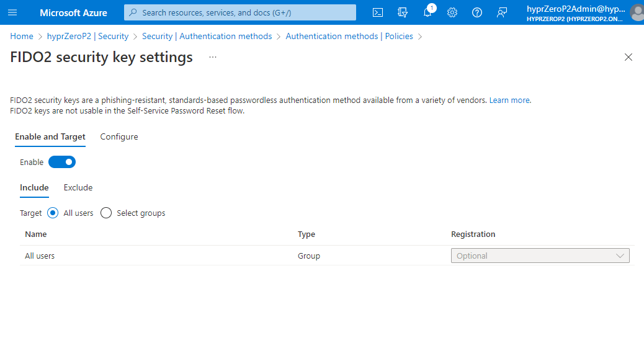Viewport: 644px width, 343px height.
Task: Open Cloud Shell icon
Action: [x=377, y=13]
